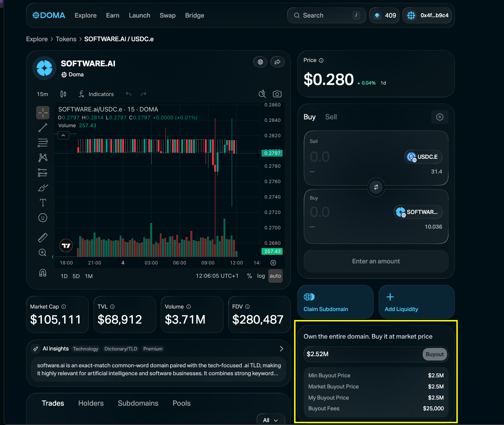
Task: Switch to the Trades tab
Action: (x=53, y=403)
